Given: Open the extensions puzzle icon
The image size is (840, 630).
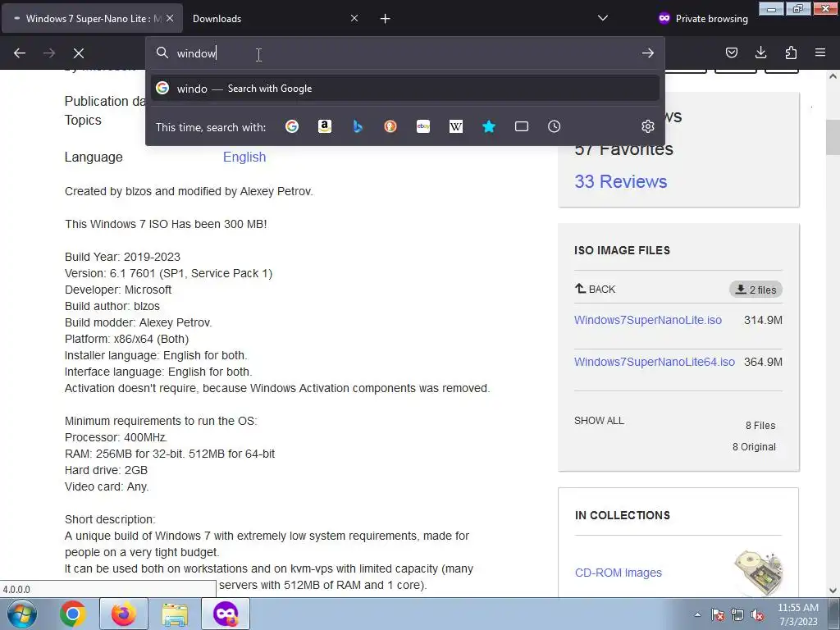Looking at the screenshot, I should pyautogui.click(x=791, y=52).
